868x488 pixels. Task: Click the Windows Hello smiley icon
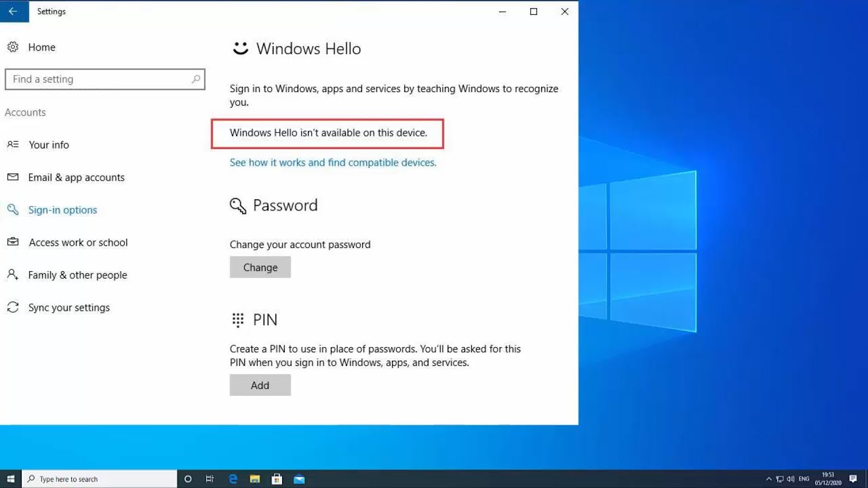(240, 48)
